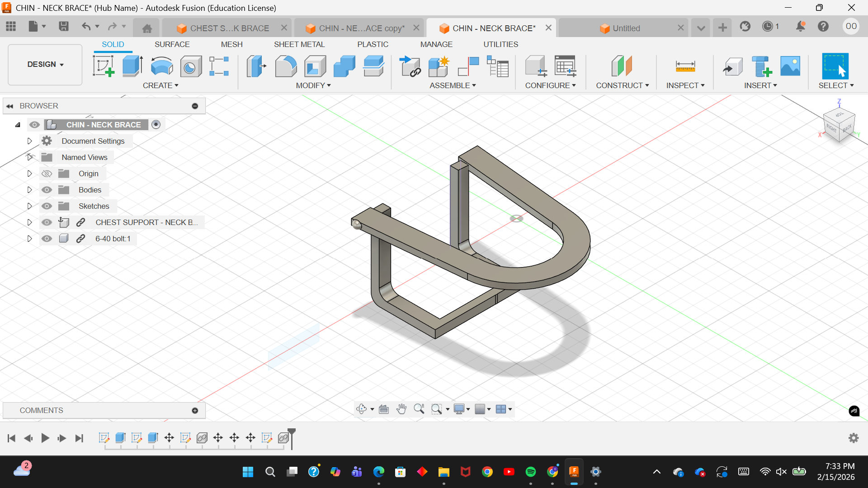
Task: Show the hidden Origin folder
Action: coord(47,174)
